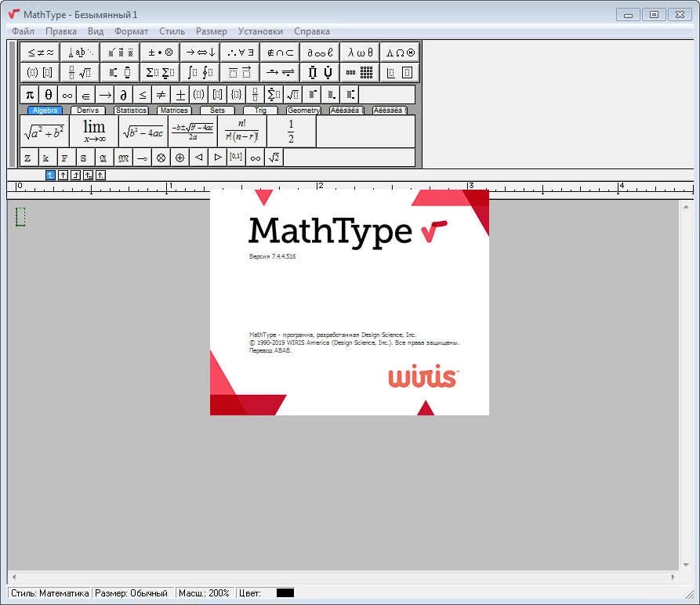This screenshot has height=605, width=700.
Task: Insert the square root of 2 expression
Action: [274, 158]
